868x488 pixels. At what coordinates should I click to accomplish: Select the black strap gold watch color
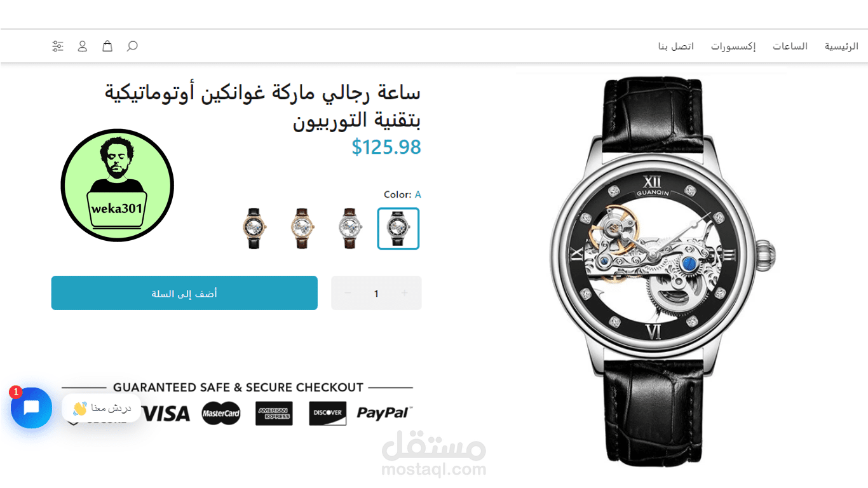click(x=254, y=229)
